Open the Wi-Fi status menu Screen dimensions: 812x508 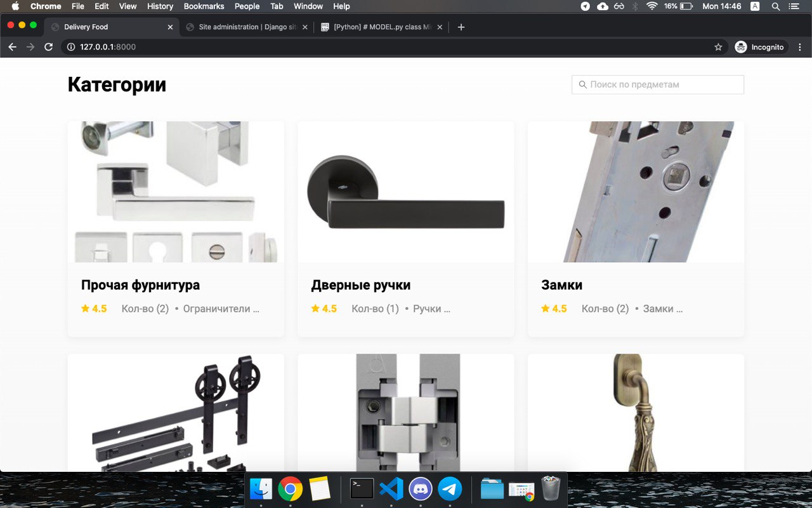(x=652, y=6)
